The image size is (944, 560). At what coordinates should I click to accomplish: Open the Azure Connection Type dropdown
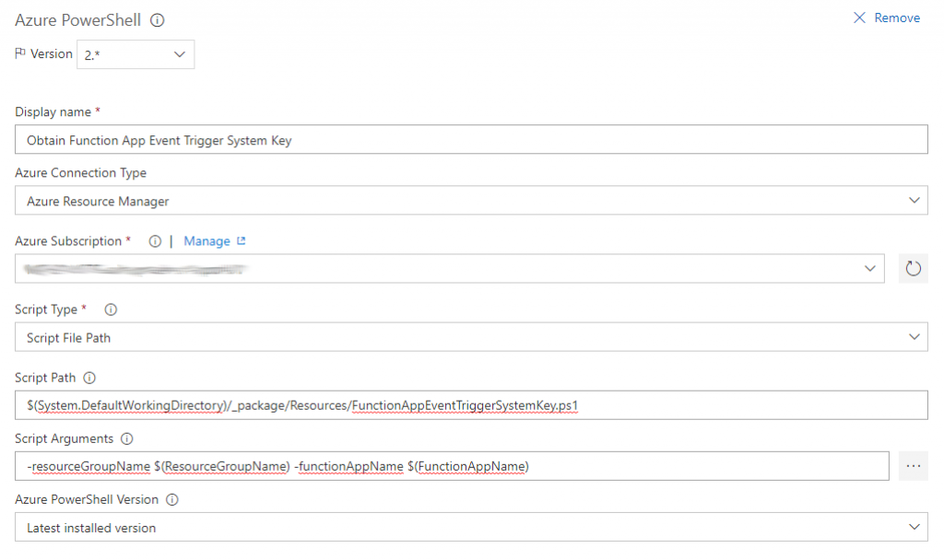471,200
